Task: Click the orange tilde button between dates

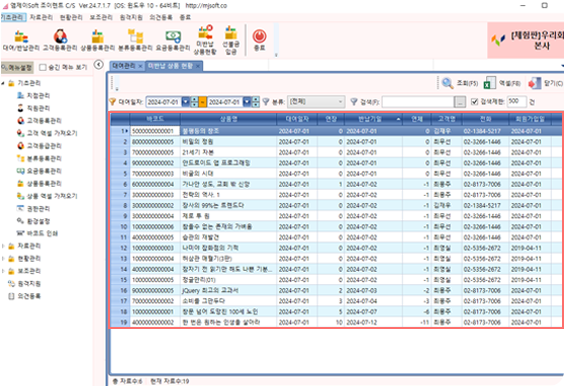Action: point(203,102)
